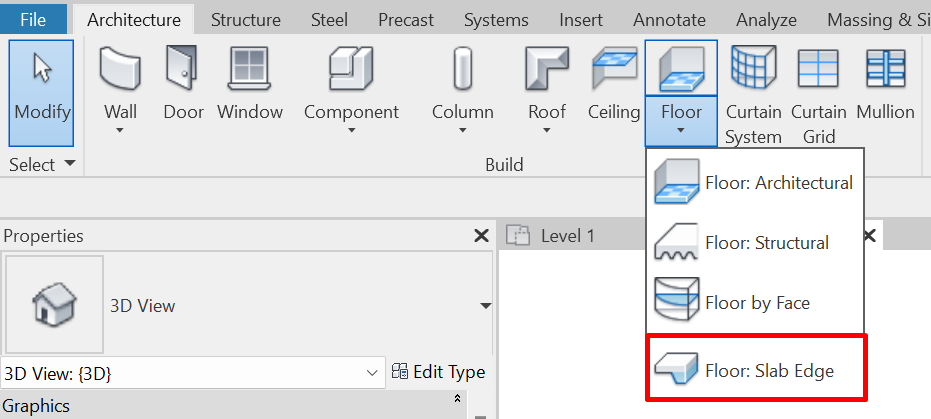Image resolution: width=931 pixels, height=419 pixels.
Task: Click the Ceiling tool icon
Action: pyautogui.click(x=614, y=68)
